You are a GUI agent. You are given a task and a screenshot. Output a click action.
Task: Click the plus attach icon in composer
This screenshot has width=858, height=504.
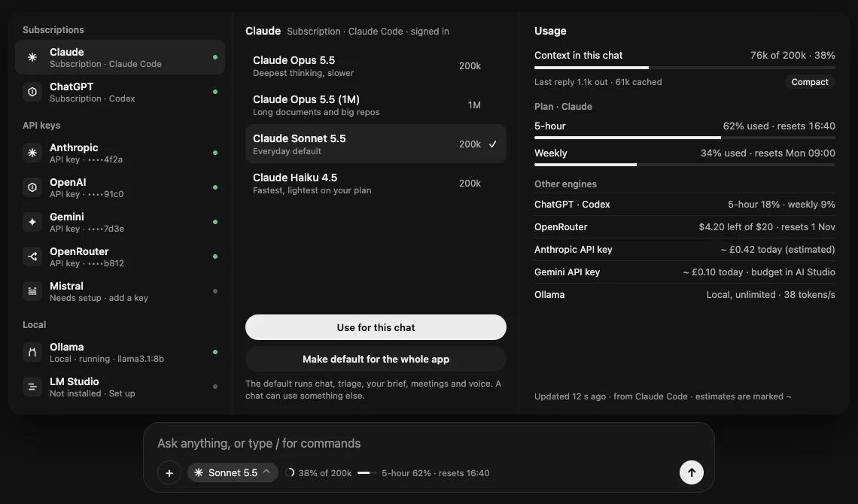(x=169, y=473)
